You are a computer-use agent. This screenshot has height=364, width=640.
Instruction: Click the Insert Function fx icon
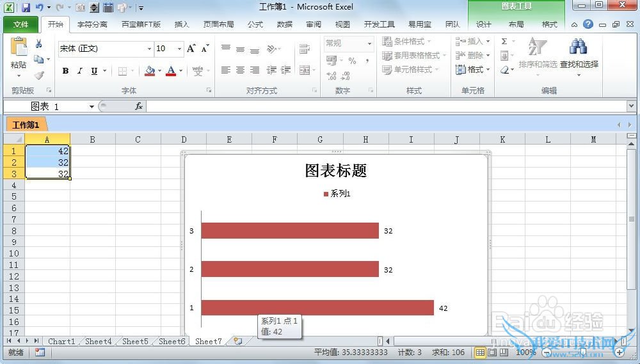point(139,106)
